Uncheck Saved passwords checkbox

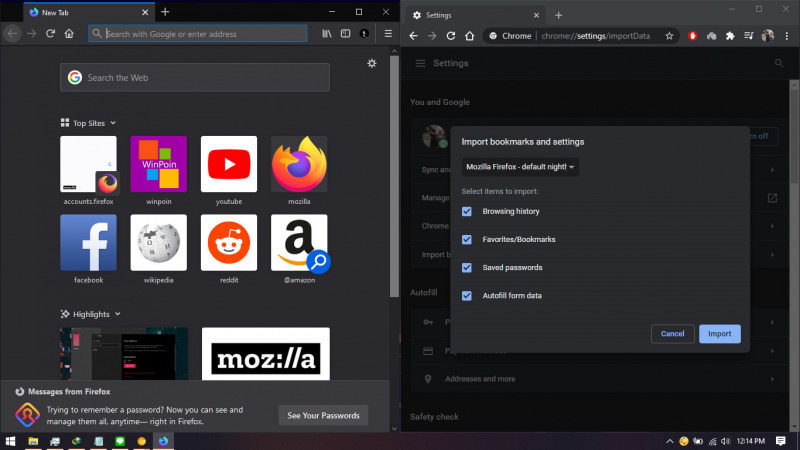click(x=467, y=267)
